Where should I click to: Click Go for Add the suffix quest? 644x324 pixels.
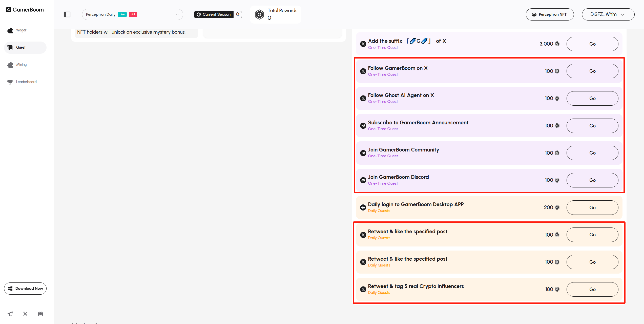click(592, 44)
